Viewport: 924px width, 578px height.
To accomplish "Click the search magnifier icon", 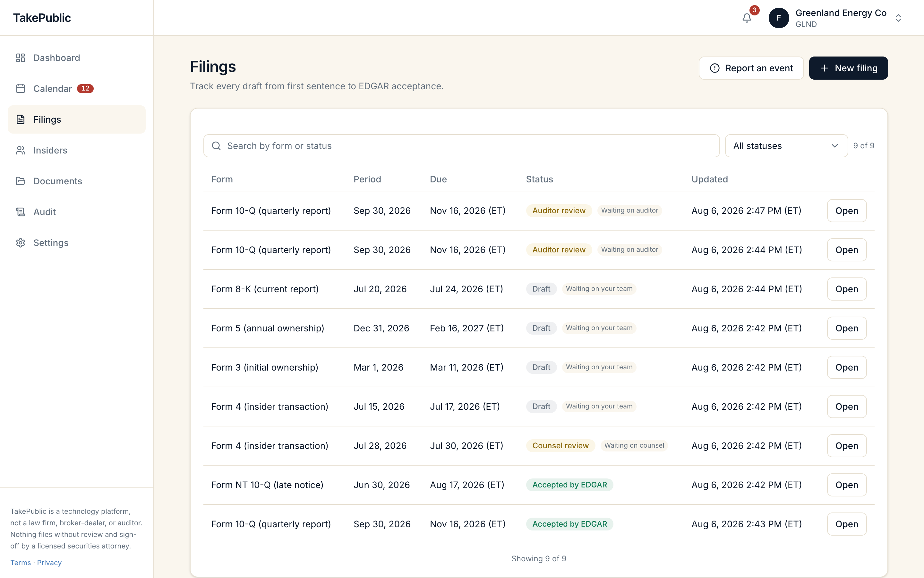I will 216,146.
